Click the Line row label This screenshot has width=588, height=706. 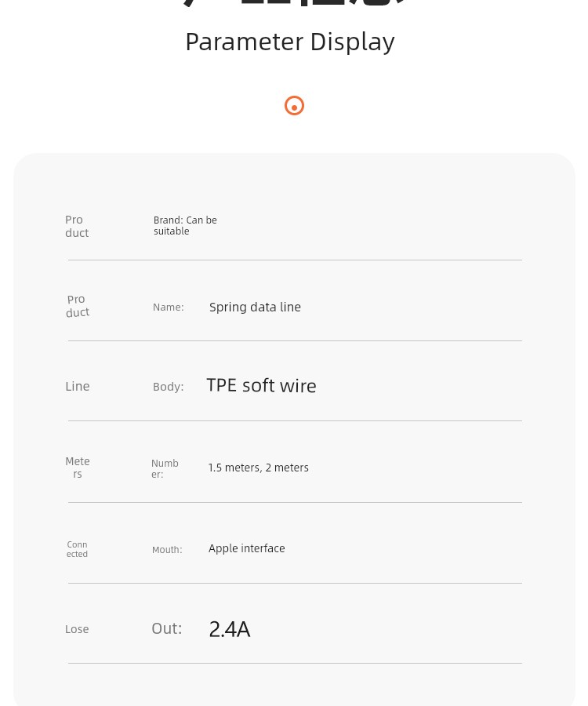(x=78, y=386)
